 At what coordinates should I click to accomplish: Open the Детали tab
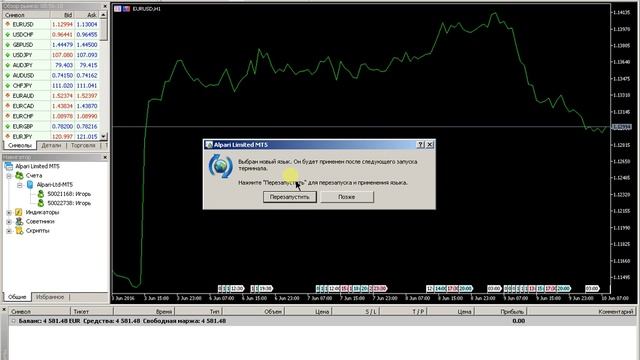point(51,145)
